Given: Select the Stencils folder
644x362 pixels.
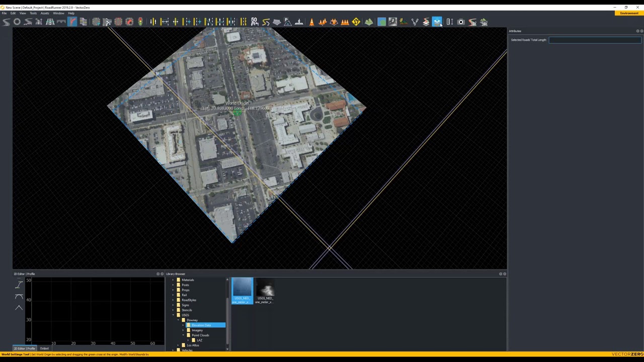Looking at the screenshot, I should coord(187,310).
